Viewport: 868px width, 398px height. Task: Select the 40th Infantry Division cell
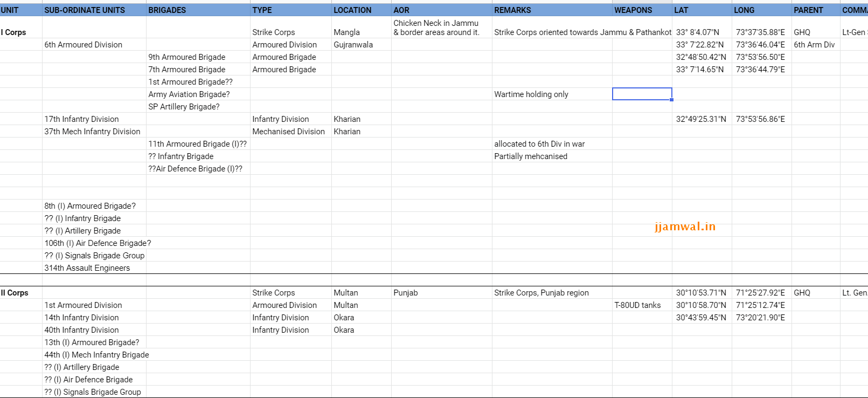[94, 330]
